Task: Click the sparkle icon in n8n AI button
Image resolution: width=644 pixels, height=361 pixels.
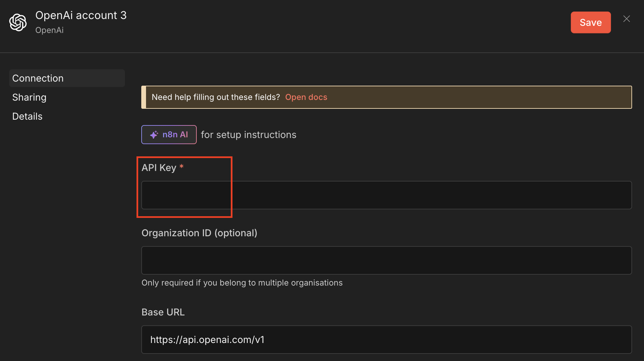Action: (154, 135)
